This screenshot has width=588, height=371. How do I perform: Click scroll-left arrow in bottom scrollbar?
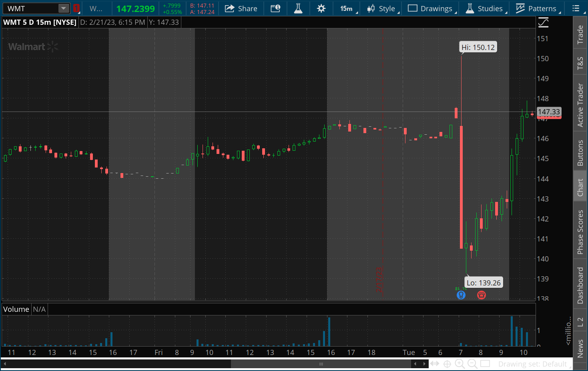click(x=415, y=364)
